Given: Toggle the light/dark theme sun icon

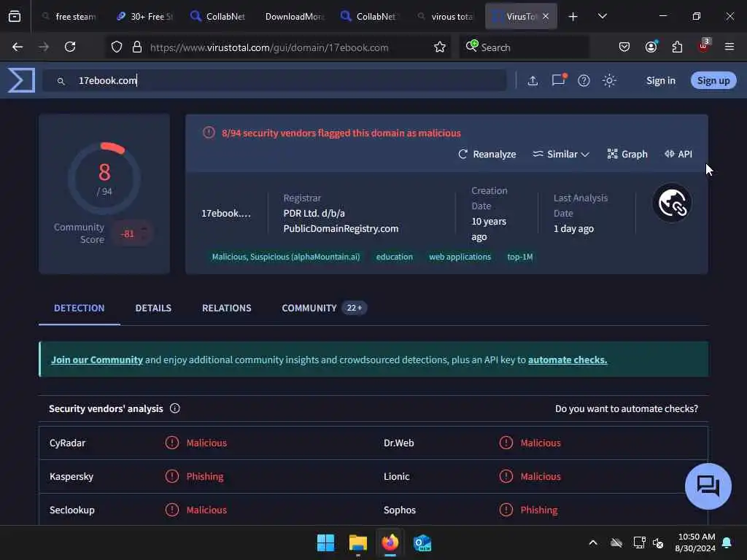Looking at the screenshot, I should click(x=609, y=80).
